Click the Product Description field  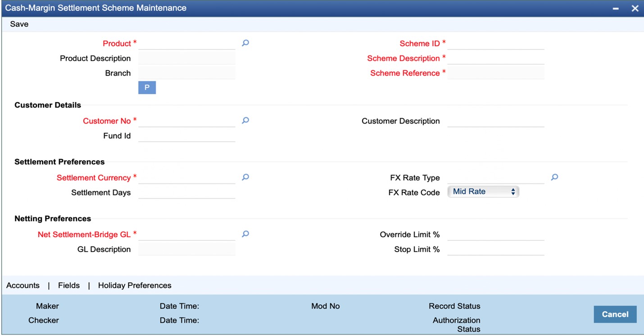click(x=187, y=59)
